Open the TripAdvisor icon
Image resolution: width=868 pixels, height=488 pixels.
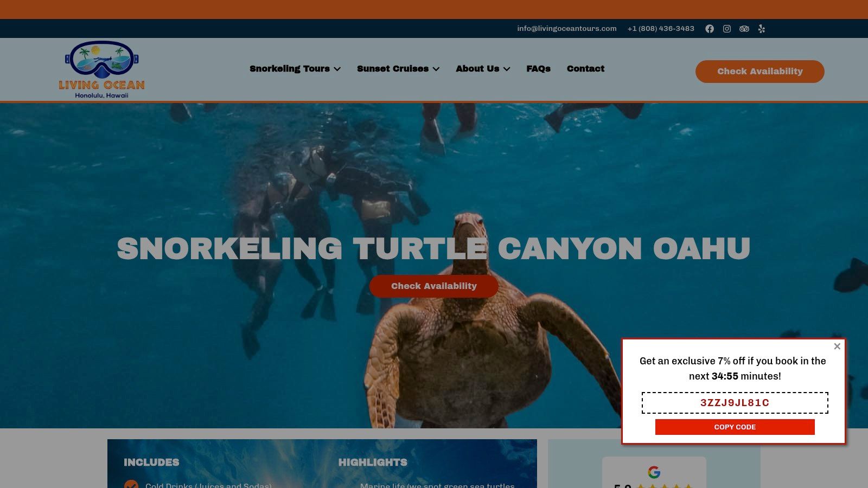pos(744,29)
